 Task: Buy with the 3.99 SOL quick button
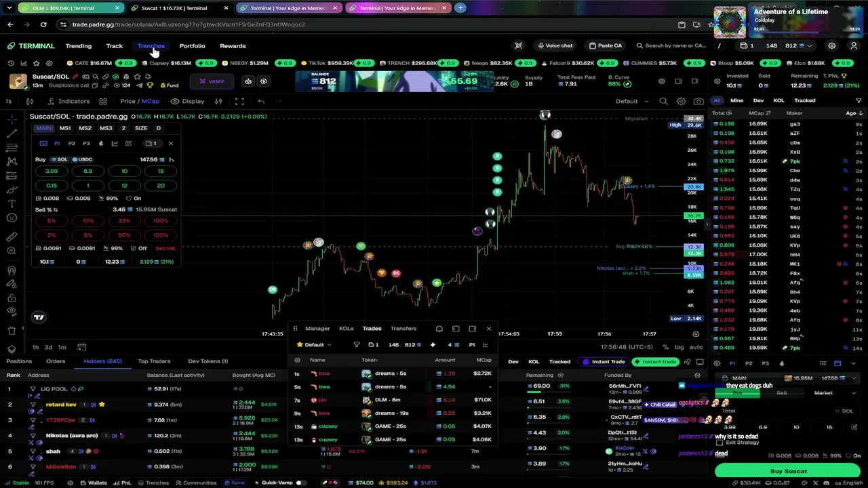tap(51, 171)
